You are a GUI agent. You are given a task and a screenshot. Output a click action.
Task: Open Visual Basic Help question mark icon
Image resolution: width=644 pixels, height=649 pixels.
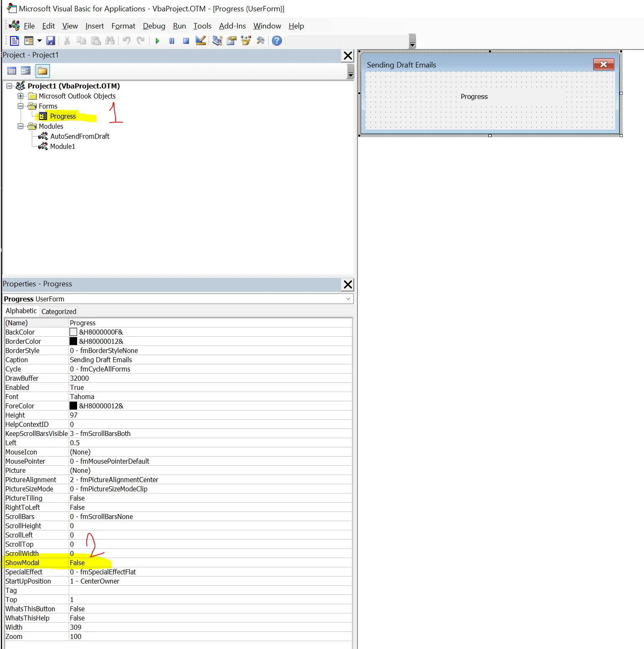(x=277, y=41)
